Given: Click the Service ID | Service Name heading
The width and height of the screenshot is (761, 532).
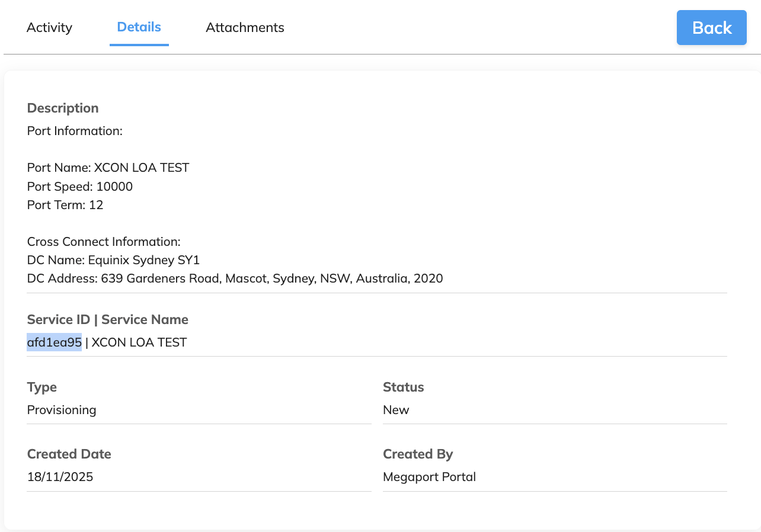Looking at the screenshot, I should click(x=107, y=319).
